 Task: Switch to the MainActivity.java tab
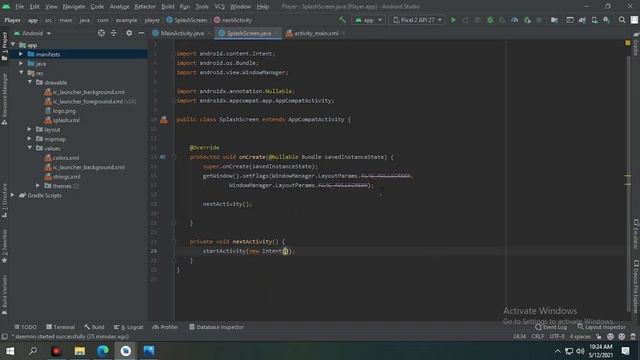(182, 33)
